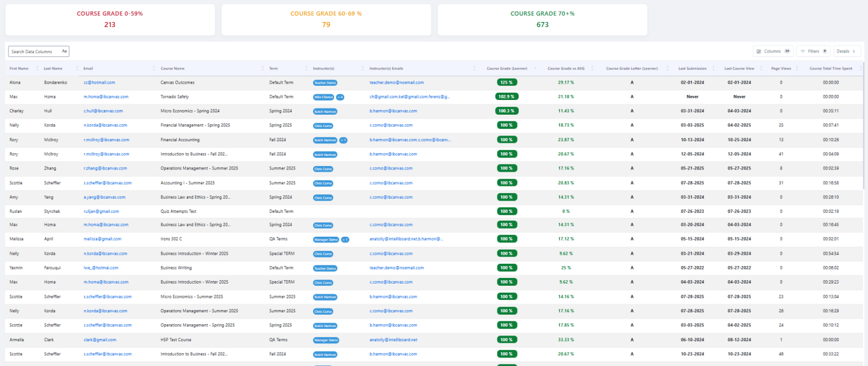Click the Mila Chenco instructor badge

tap(324, 97)
